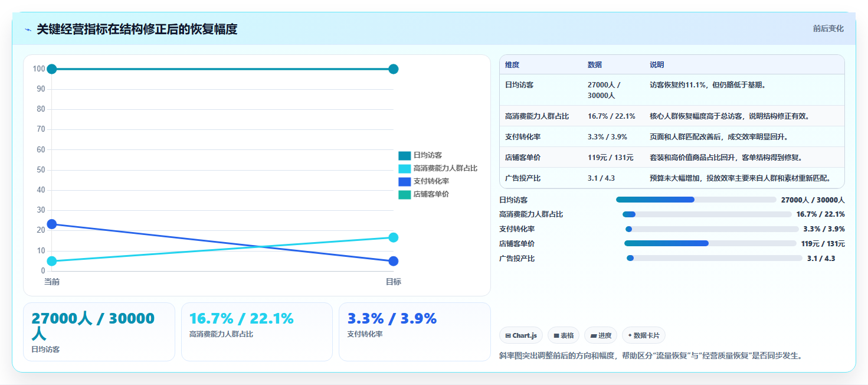Click the 支付转化率 chart point at 目标
This screenshot has width=868, height=385.
click(394, 261)
